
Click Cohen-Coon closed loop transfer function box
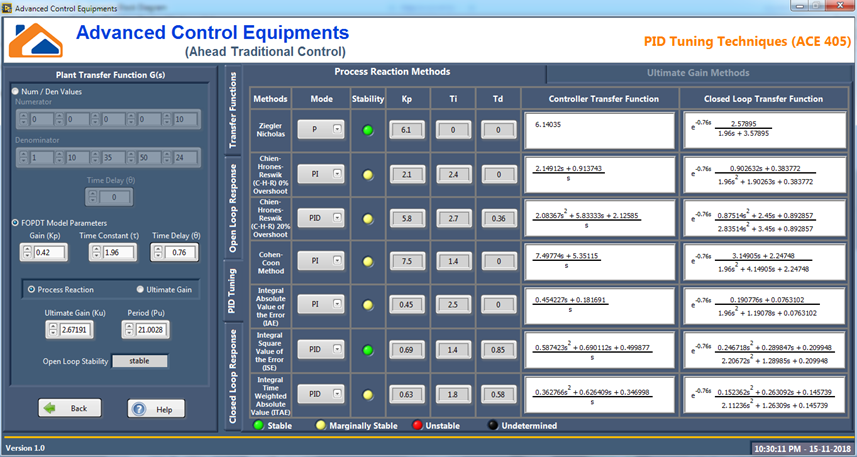click(764, 261)
